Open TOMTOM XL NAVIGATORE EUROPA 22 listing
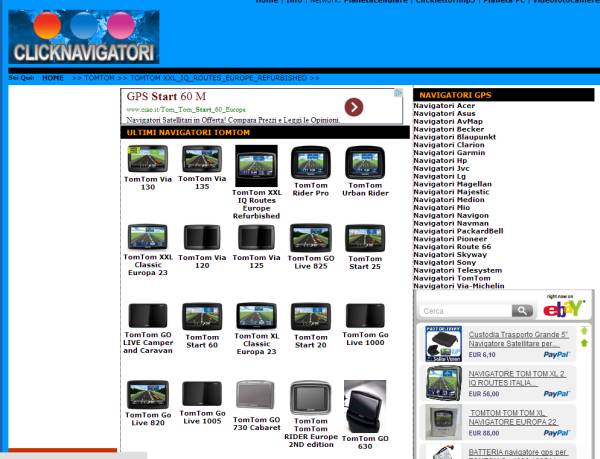600x459 pixels. pyautogui.click(x=513, y=418)
